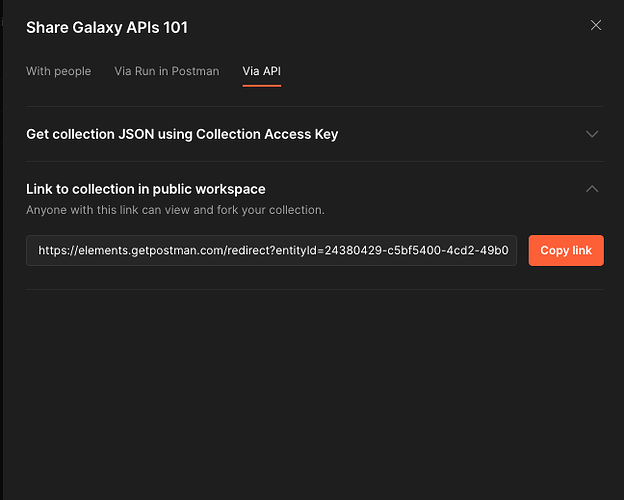Switch to the With people tab
This screenshot has height=500, width=624.
58,71
